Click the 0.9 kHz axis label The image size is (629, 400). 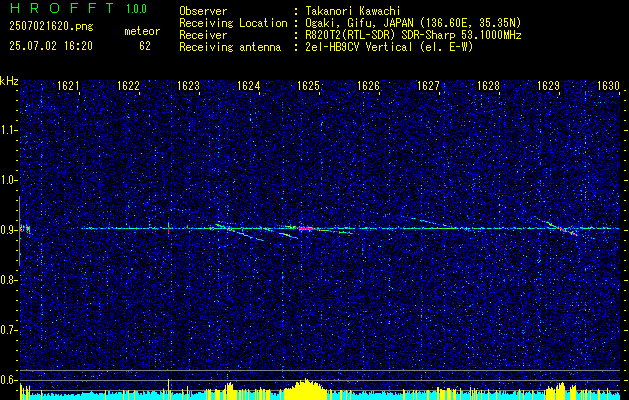pos(8,230)
